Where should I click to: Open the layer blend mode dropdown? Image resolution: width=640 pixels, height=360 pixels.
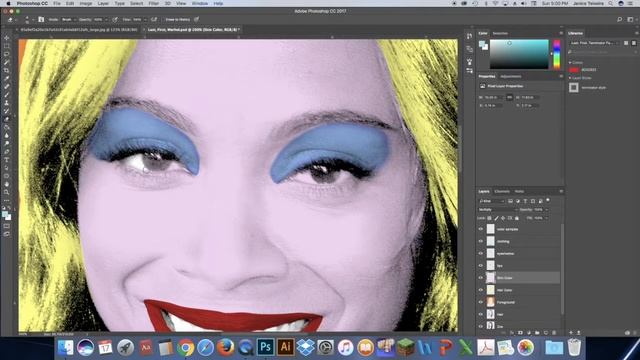click(498, 210)
